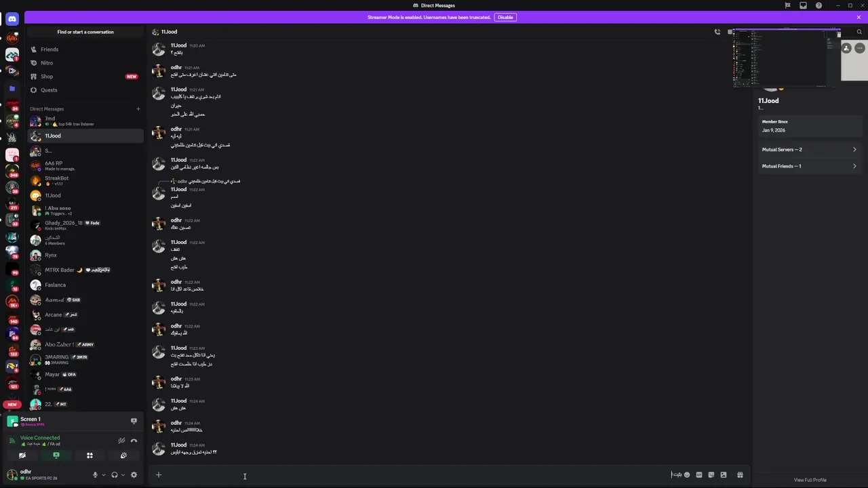Open user settings gear
868x488 pixels.
pyautogui.click(x=134, y=475)
